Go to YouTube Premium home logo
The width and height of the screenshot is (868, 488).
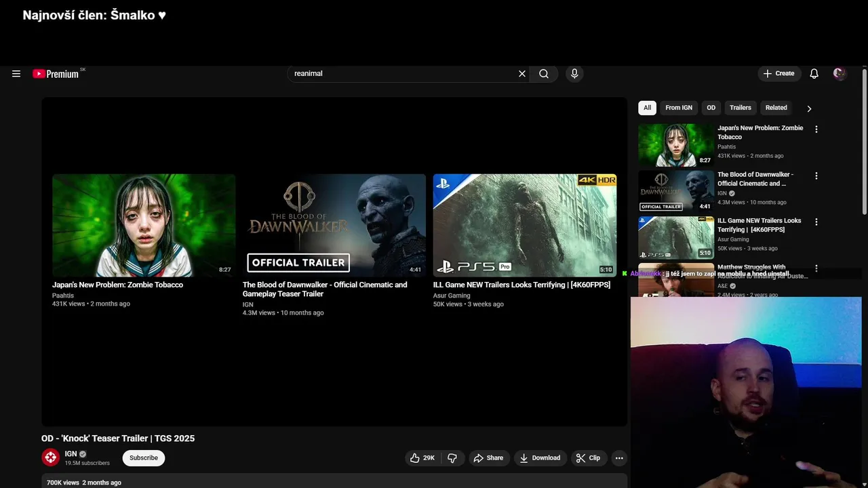(56, 74)
